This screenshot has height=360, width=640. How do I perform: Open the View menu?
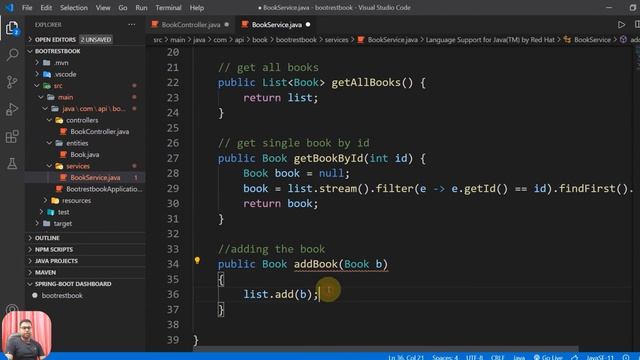click(x=103, y=8)
